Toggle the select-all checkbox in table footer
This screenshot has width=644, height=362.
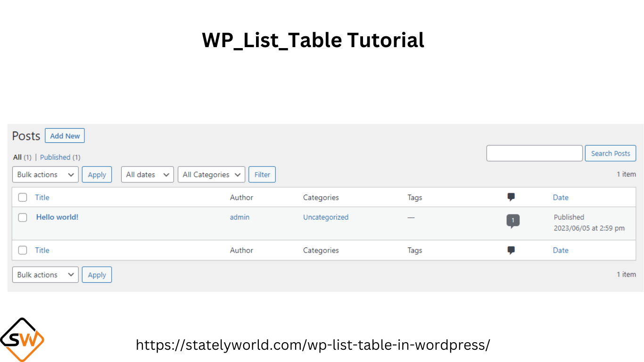tap(23, 250)
